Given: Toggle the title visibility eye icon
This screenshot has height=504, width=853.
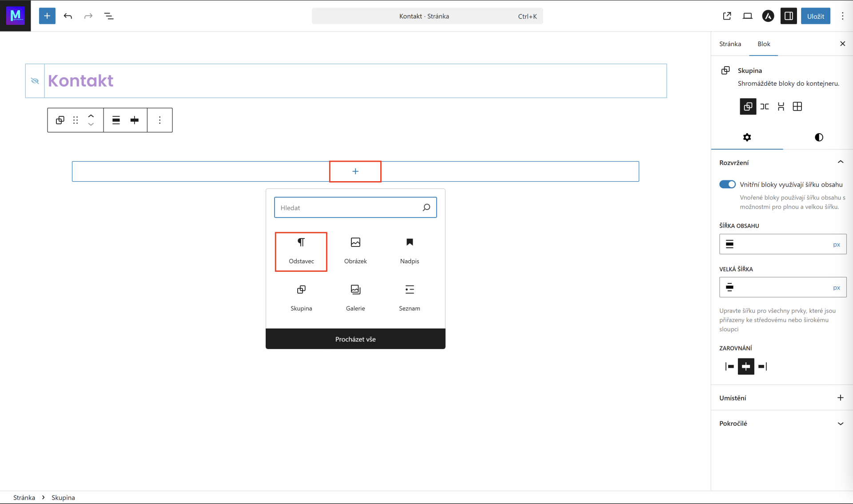Looking at the screenshot, I should [35, 81].
